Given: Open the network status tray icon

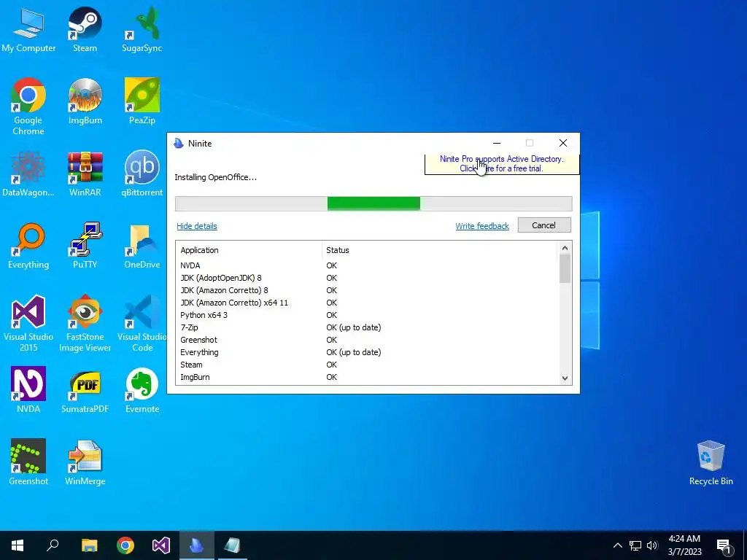Looking at the screenshot, I should (635, 545).
